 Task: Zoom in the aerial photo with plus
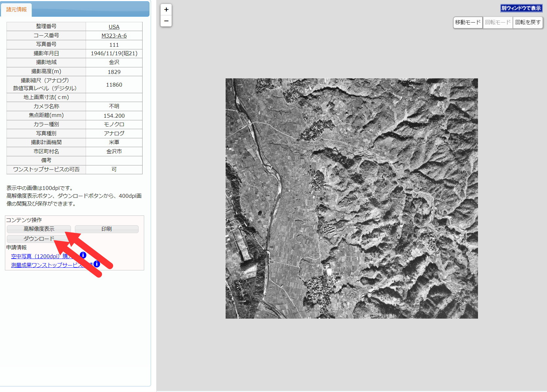coord(166,9)
